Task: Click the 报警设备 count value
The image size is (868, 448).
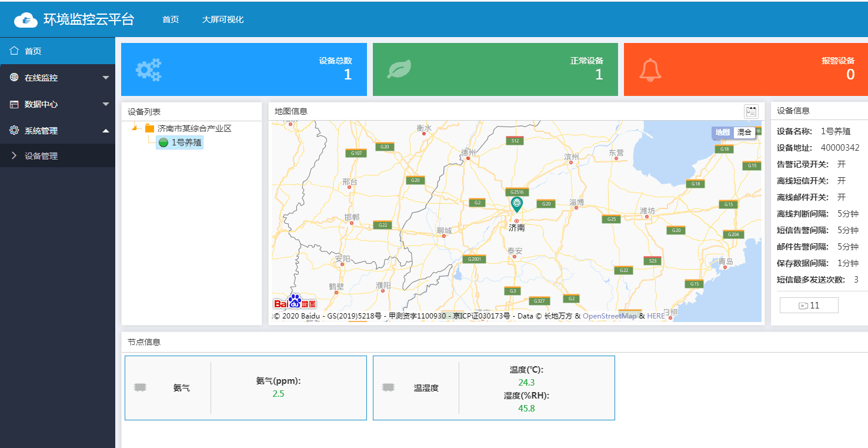Action: [850, 75]
